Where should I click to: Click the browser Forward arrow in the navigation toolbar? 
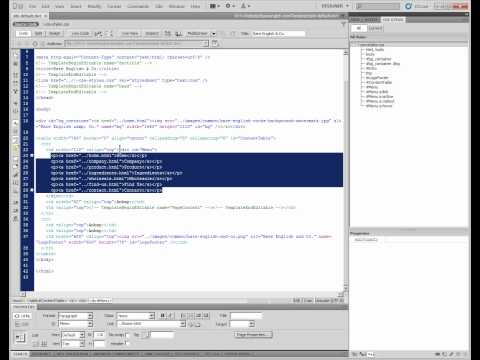point(27,44)
